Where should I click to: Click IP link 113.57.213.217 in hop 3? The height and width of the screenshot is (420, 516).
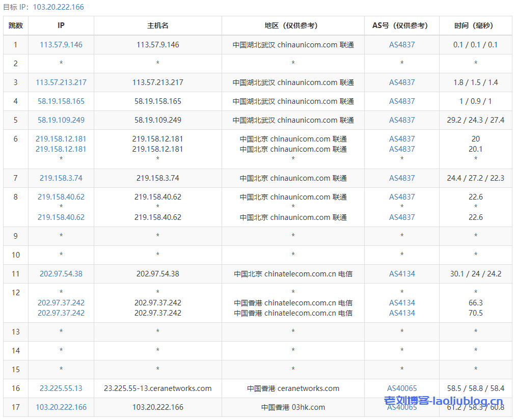(61, 82)
